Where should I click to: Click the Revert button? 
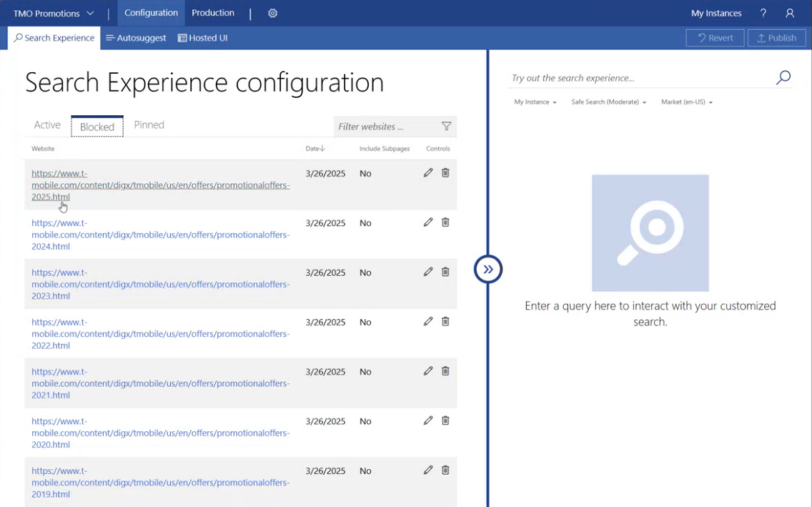click(716, 38)
